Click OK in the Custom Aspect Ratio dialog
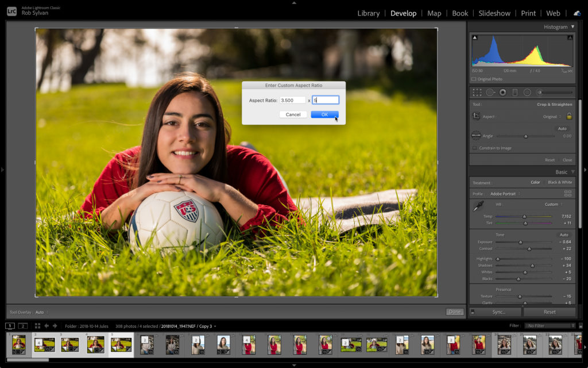Image resolution: width=588 pixels, height=368 pixels. tap(324, 114)
